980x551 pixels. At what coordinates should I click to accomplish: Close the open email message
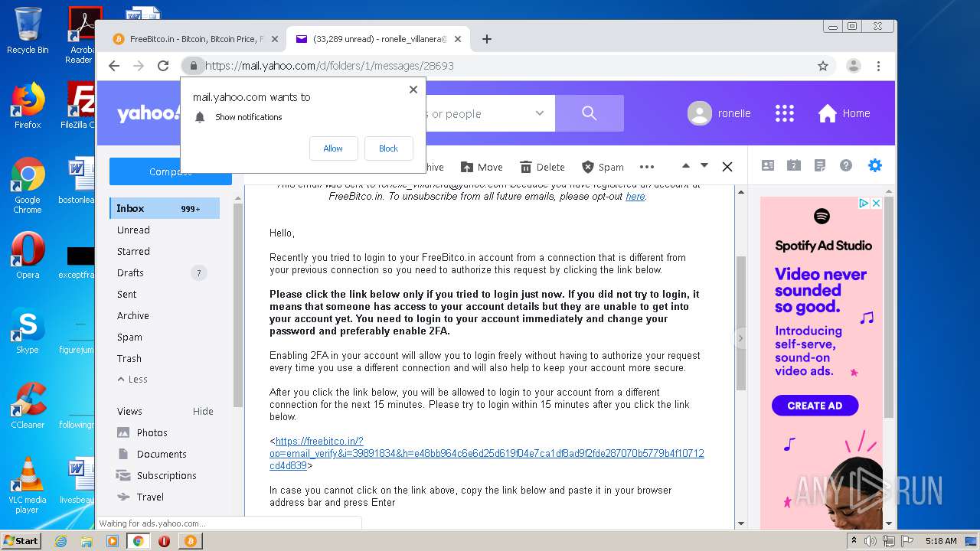coord(727,166)
